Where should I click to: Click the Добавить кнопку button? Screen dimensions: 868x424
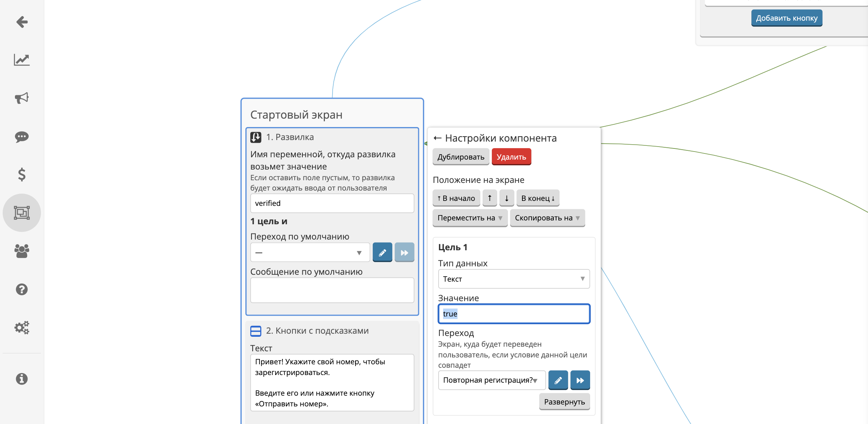786,18
